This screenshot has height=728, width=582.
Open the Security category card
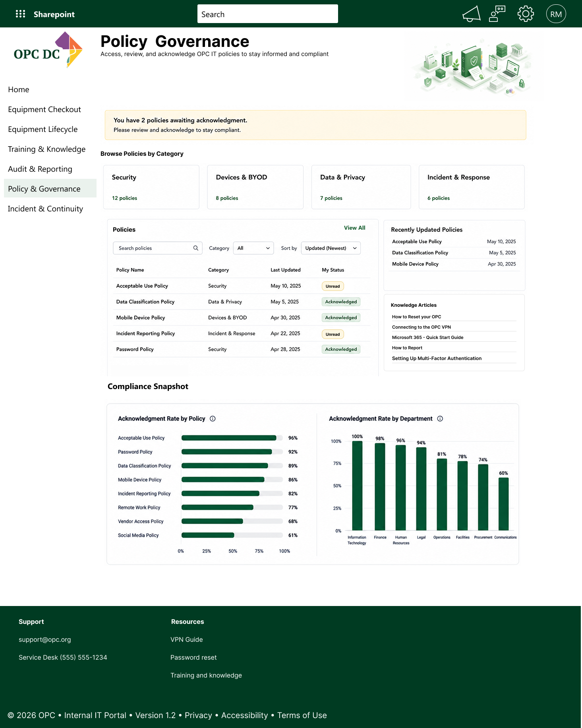tap(151, 187)
